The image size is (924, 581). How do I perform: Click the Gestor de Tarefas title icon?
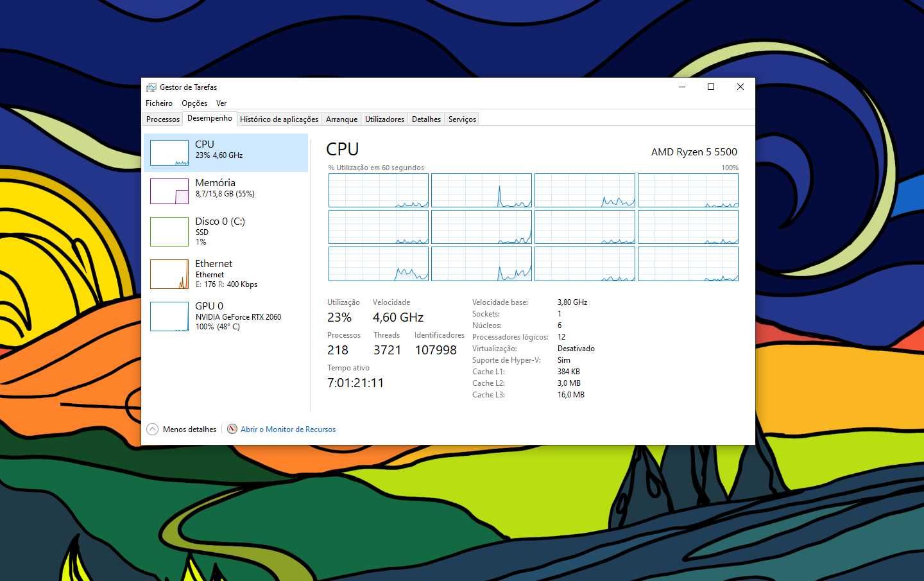[x=151, y=87]
